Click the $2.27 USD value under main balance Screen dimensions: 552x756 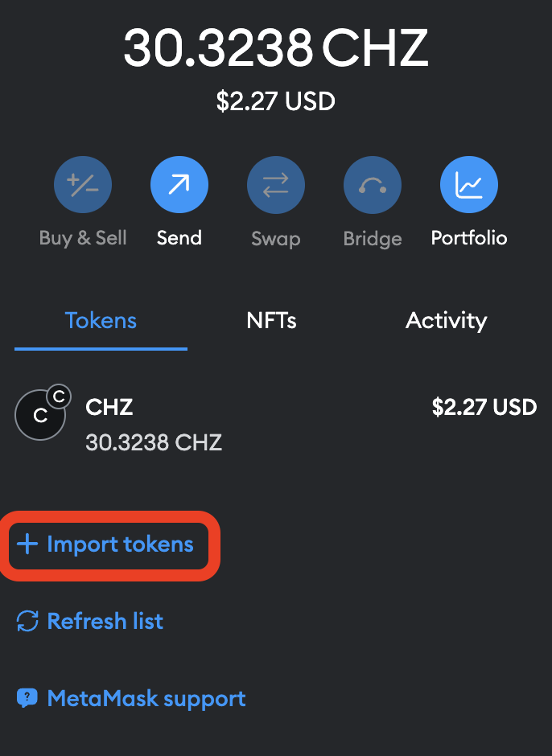275,102
